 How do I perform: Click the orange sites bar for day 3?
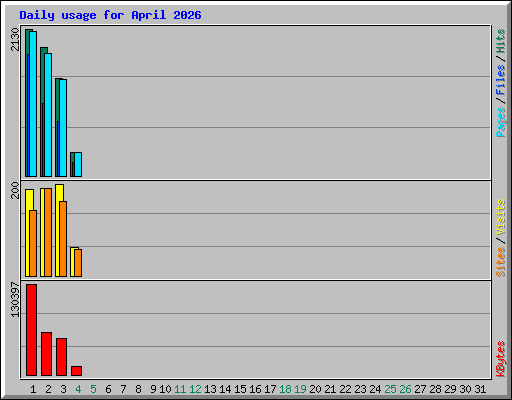(x=63, y=239)
